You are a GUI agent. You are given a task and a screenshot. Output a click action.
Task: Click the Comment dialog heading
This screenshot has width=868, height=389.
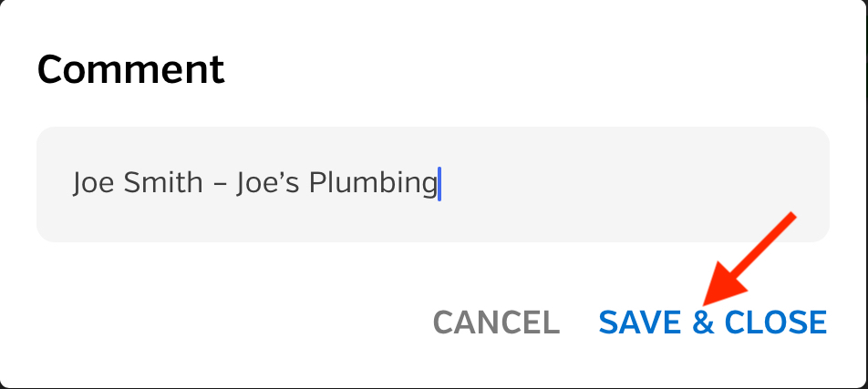tap(130, 69)
